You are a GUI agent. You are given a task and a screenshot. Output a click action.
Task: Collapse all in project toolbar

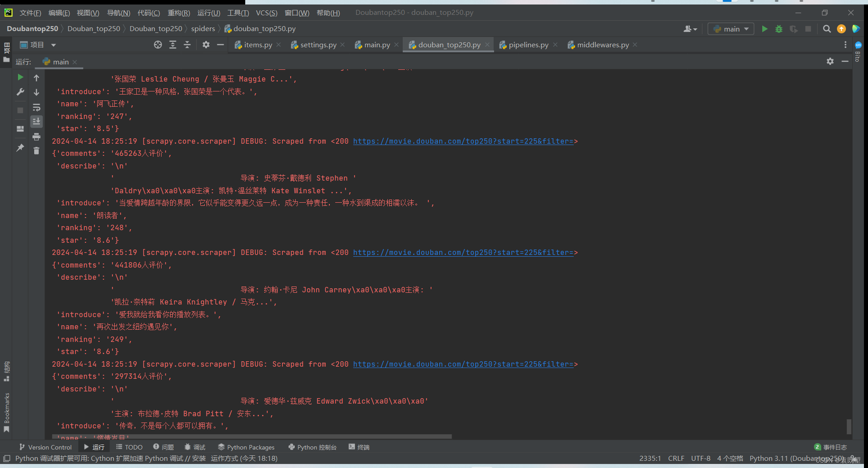pos(187,45)
